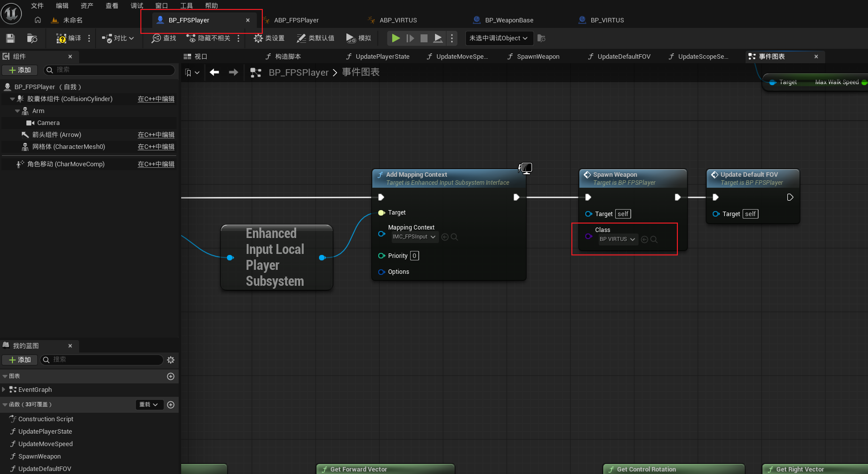Click 在C++中编辑 link for 角色移动 (CharMoveComp)
The width and height of the screenshot is (868, 474).
(x=156, y=164)
